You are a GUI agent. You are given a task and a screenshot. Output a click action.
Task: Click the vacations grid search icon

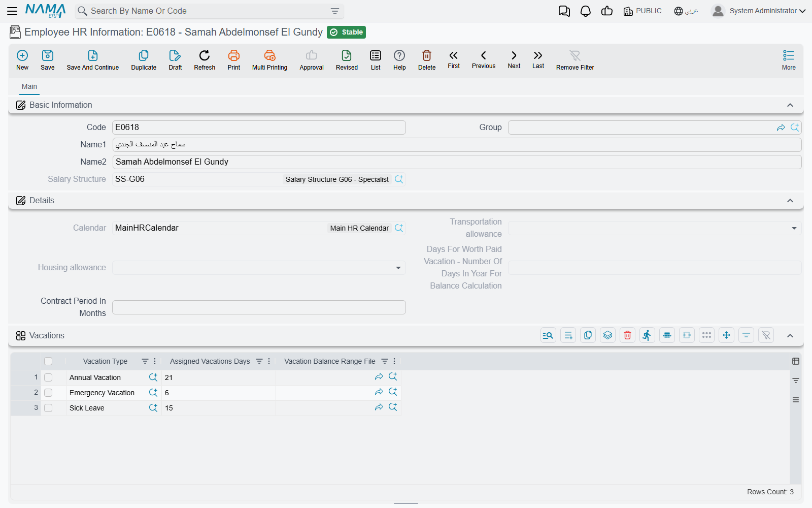(549, 335)
